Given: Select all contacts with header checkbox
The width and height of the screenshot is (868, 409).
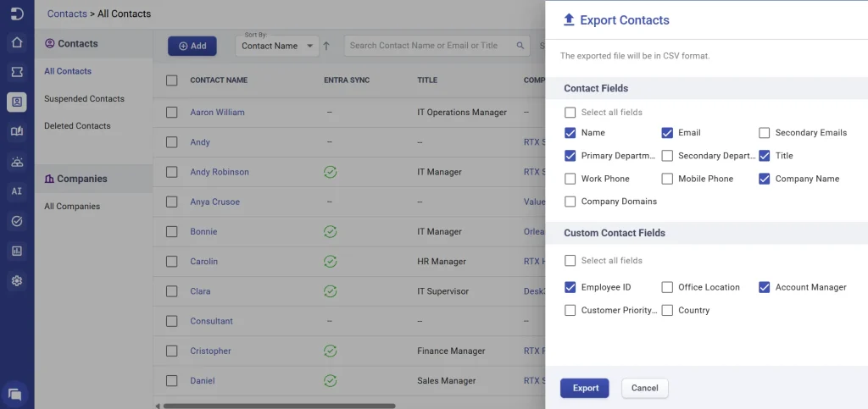Looking at the screenshot, I should [x=171, y=80].
